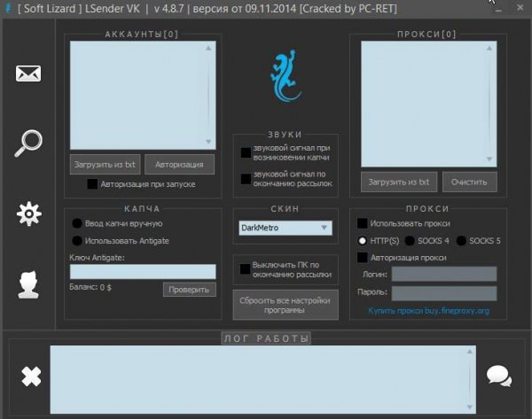The width and height of the screenshot is (532, 419).
Task: Click proxy list scroll down arrow
Action: (489, 159)
